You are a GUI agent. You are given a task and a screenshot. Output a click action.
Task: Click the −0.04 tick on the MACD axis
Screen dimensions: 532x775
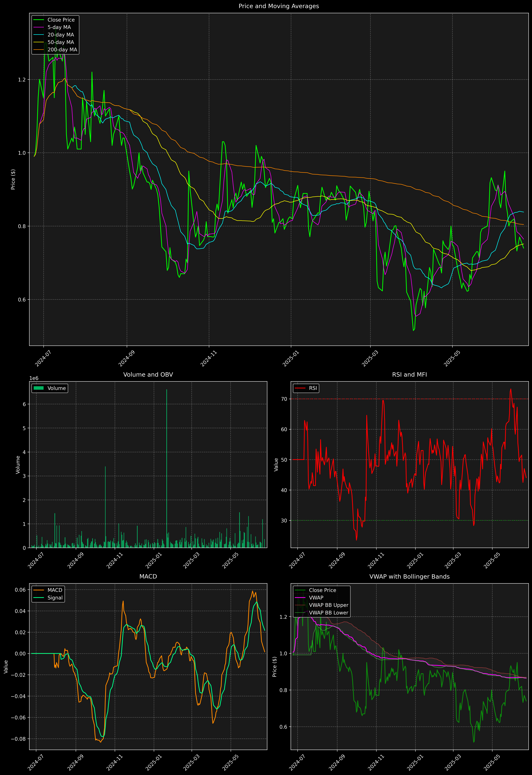pos(18,696)
